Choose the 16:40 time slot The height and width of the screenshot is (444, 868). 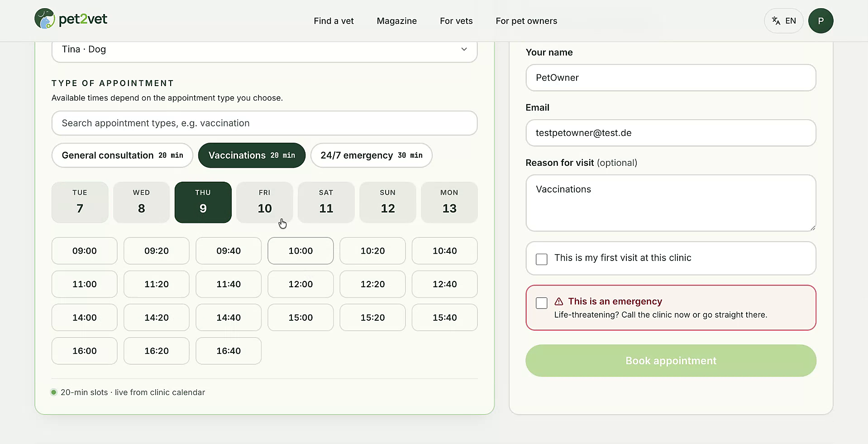(228, 351)
